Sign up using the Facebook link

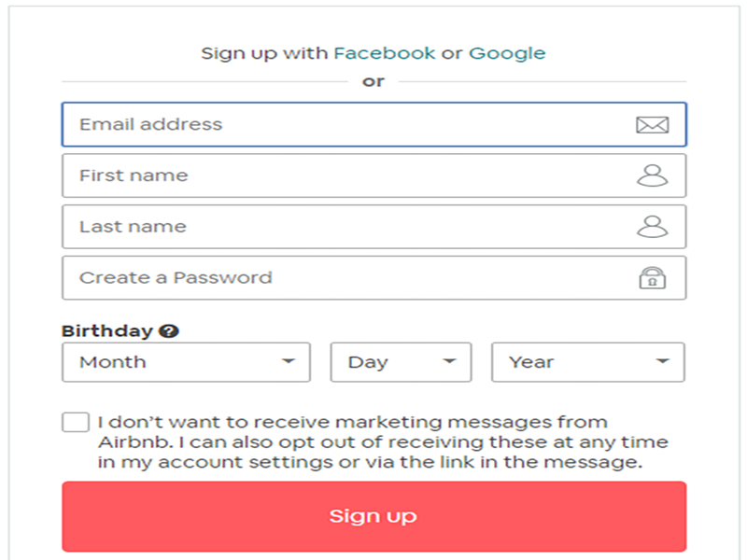pos(385,53)
